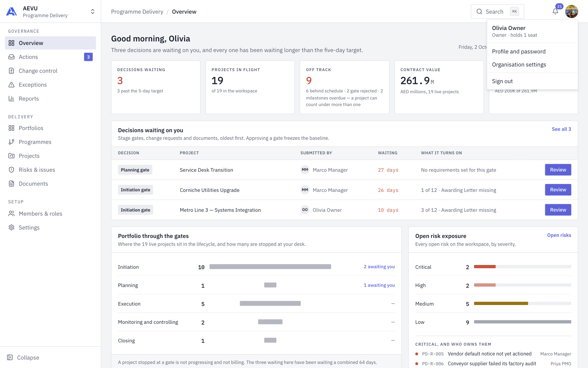Click the Reports bar chart icon
Image resolution: width=588 pixels, height=368 pixels.
pyautogui.click(x=11, y=99)
